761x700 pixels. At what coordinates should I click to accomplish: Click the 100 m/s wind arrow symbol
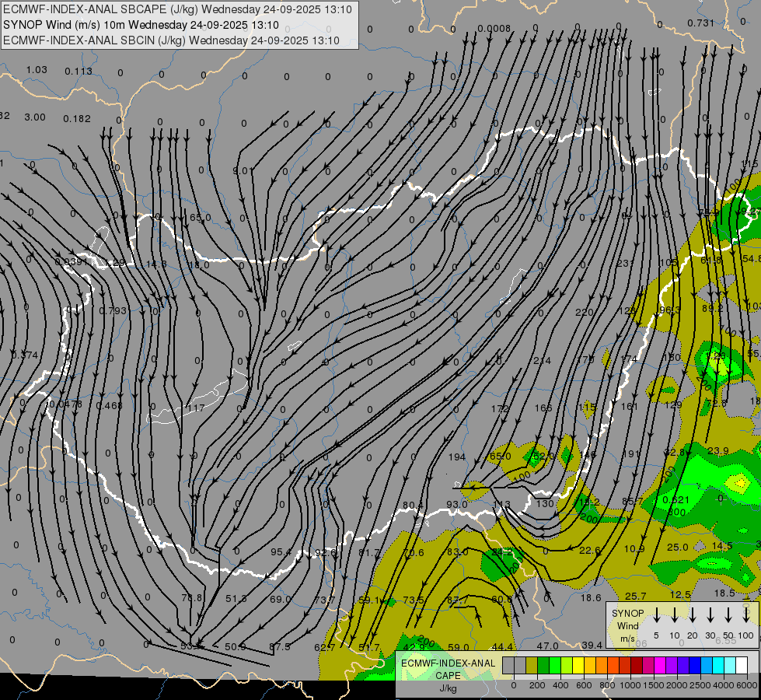click(746, 615)
